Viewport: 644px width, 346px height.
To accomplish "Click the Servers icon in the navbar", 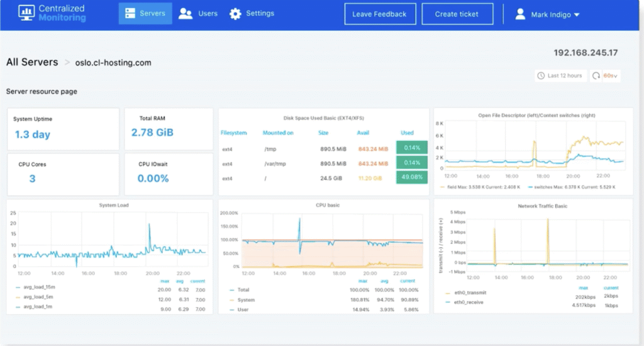I will point(130,13).
